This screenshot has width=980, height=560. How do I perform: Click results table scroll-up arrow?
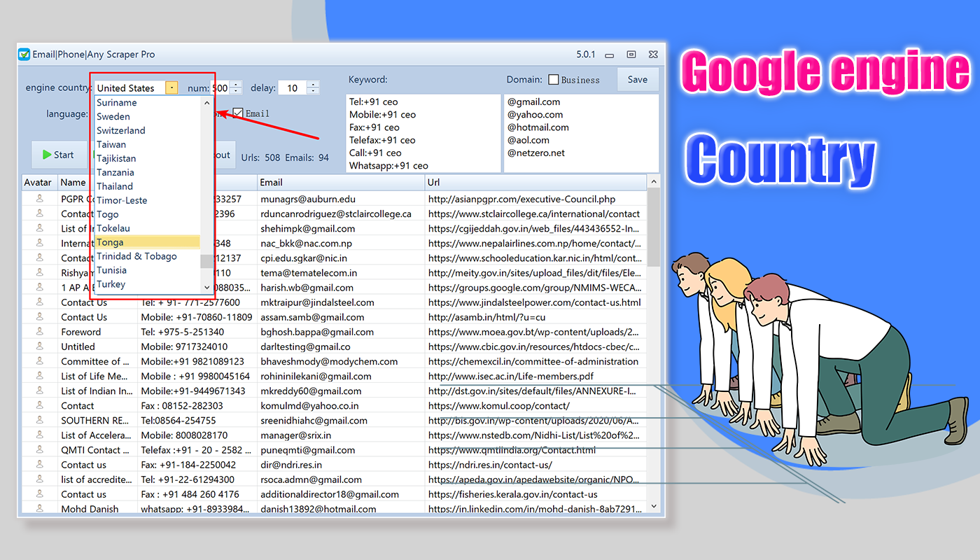654,182
